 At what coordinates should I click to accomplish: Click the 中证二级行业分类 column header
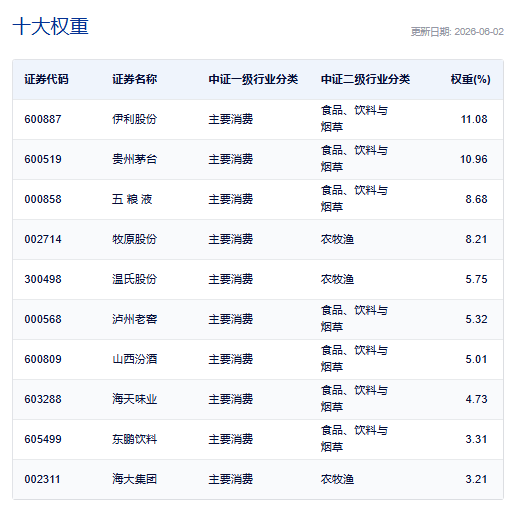[x=365, y=79]
